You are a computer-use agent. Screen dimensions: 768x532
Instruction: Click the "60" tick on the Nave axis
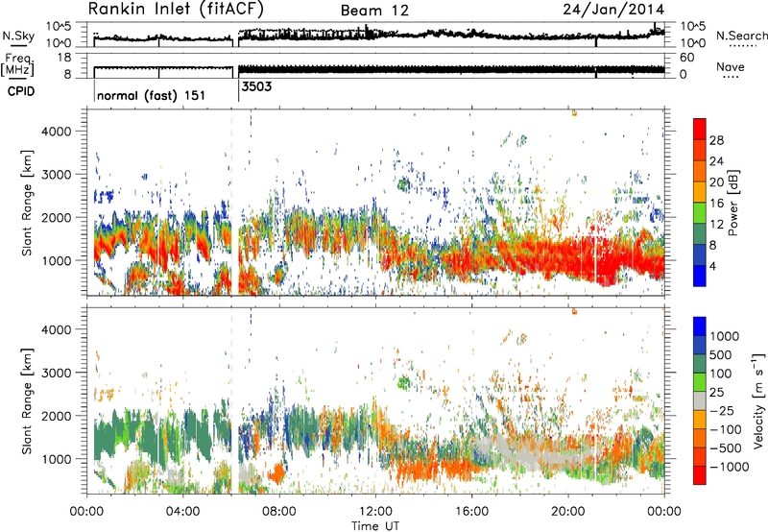click(686, 58)
